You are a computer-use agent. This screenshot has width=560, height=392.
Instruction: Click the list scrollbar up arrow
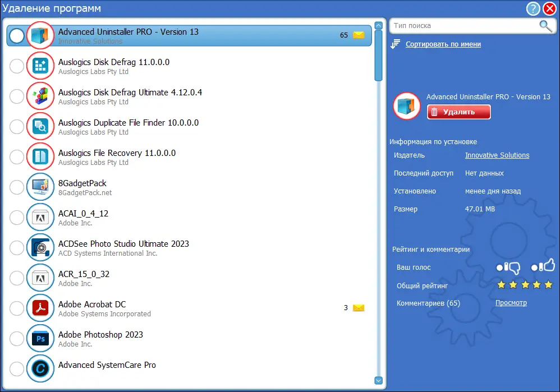[379, 25]
